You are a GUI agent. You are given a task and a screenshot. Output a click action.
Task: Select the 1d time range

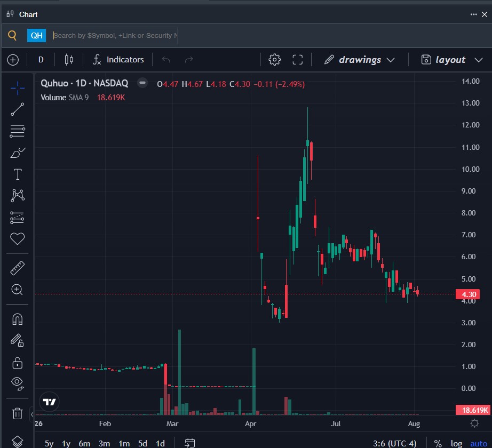(x=160, y=443)
